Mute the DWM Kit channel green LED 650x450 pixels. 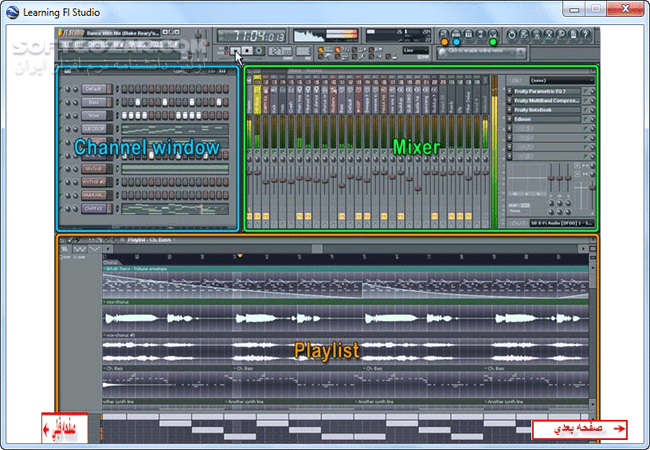click(61, 208)
